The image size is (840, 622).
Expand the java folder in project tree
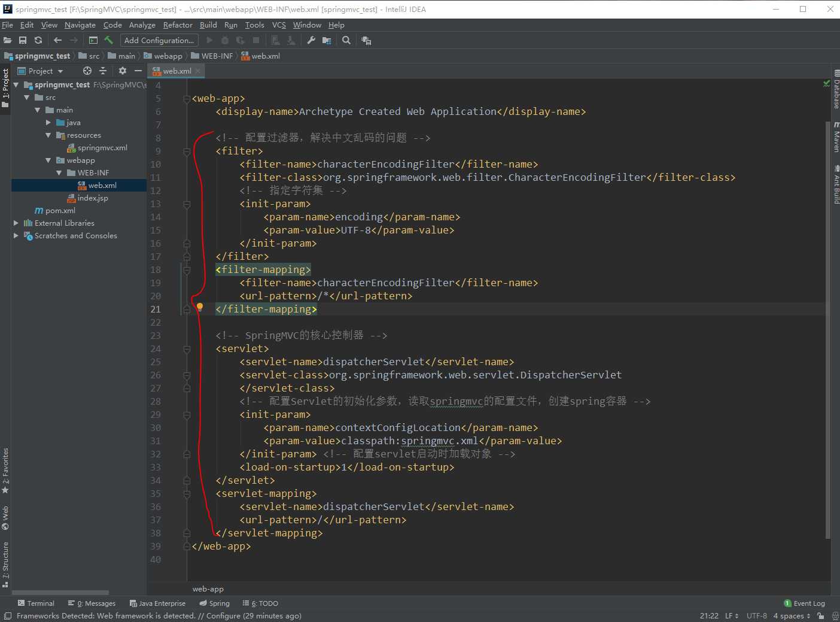tap(48, 123)
